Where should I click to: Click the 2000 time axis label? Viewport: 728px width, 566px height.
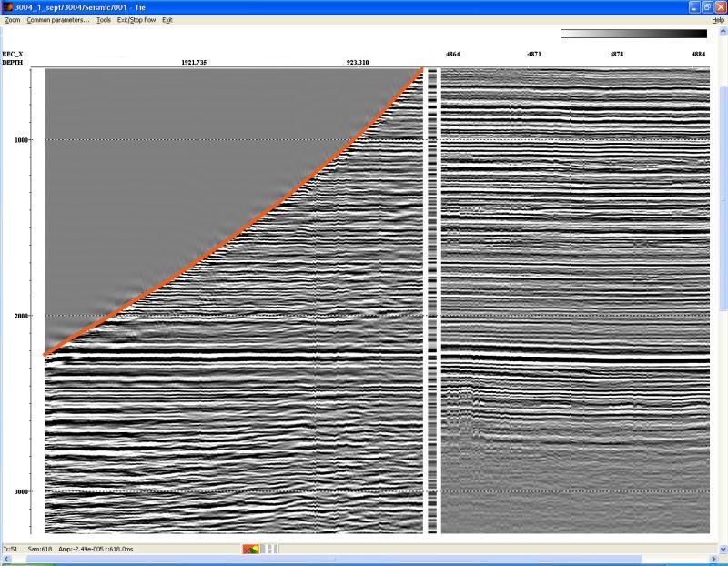[x=21, y=316]
